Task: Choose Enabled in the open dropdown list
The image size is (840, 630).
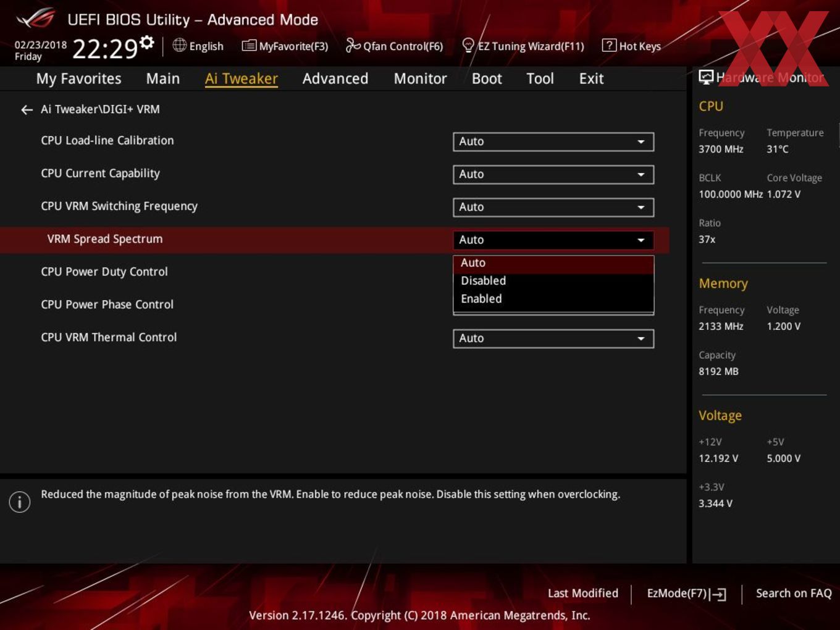Action: click(x=553, y=299)
